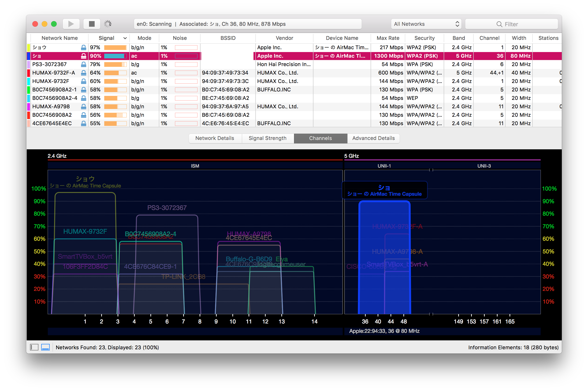This screenshot has width=588, height=391.
Task: Click the UNII-1 band header
Action: click(384, 166)
